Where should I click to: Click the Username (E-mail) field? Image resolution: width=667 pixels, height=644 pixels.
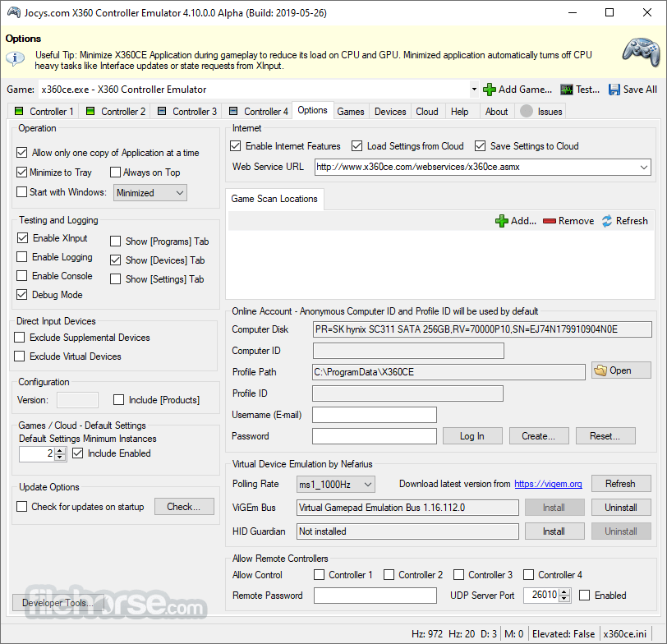coord(375,415)
